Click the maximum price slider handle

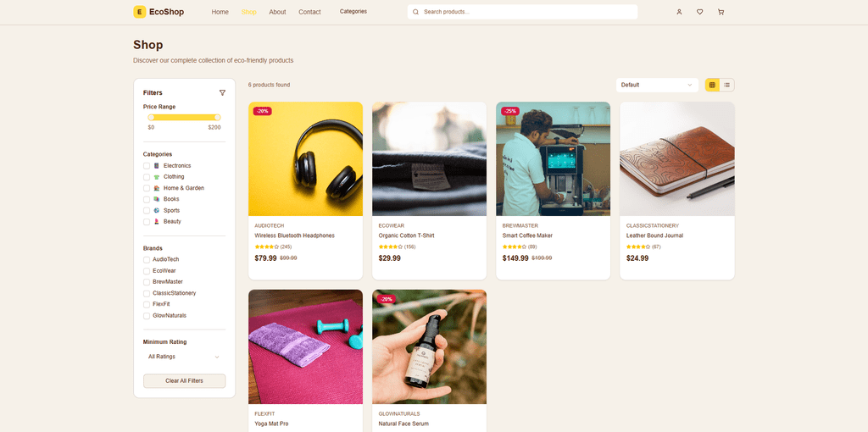[218, 117]
